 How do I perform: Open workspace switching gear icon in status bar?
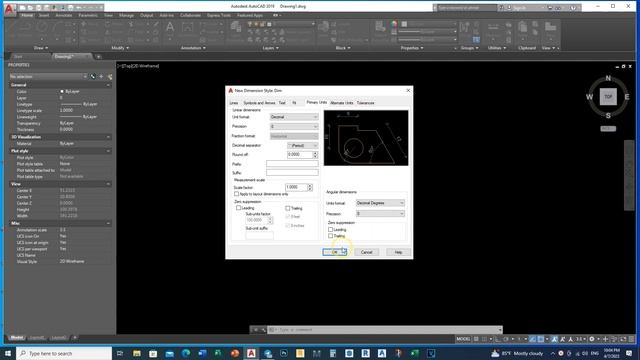(x=591, y=339)
